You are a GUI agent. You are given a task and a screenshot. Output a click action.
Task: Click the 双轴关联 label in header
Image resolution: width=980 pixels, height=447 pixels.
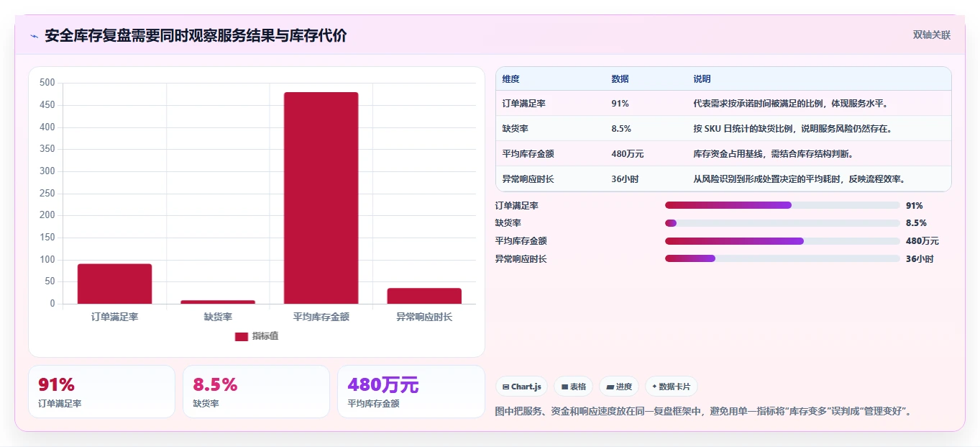932,35
